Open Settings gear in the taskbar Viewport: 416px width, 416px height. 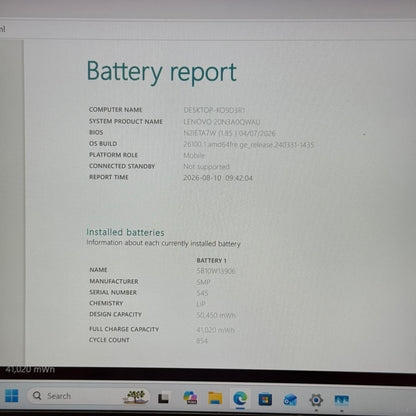[x=316, y=400]
